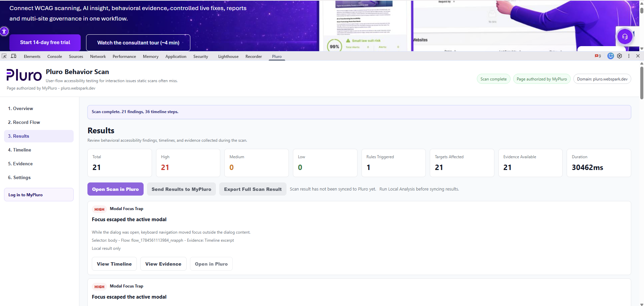Open 2. Record Flow in the sidebar
The width and height of the screenshot is (644, 306).
tap(39, 122)
